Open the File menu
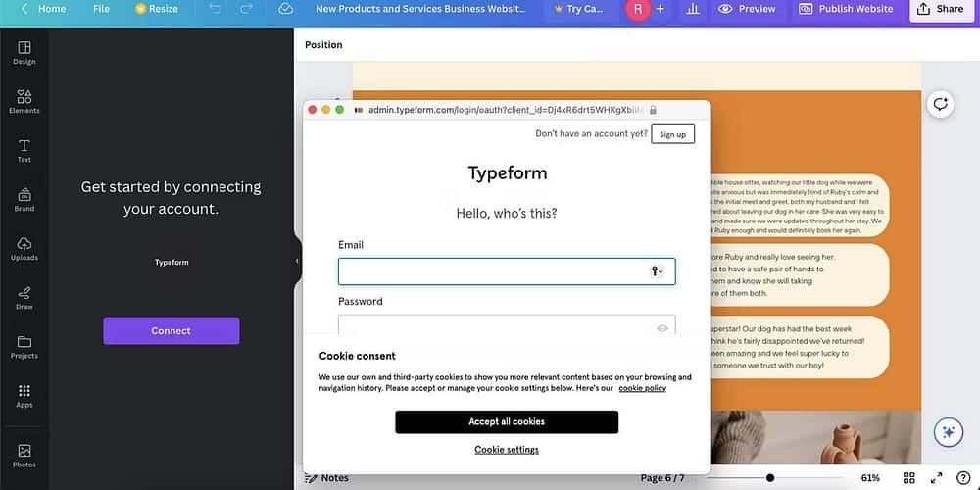 coord(101,9)
